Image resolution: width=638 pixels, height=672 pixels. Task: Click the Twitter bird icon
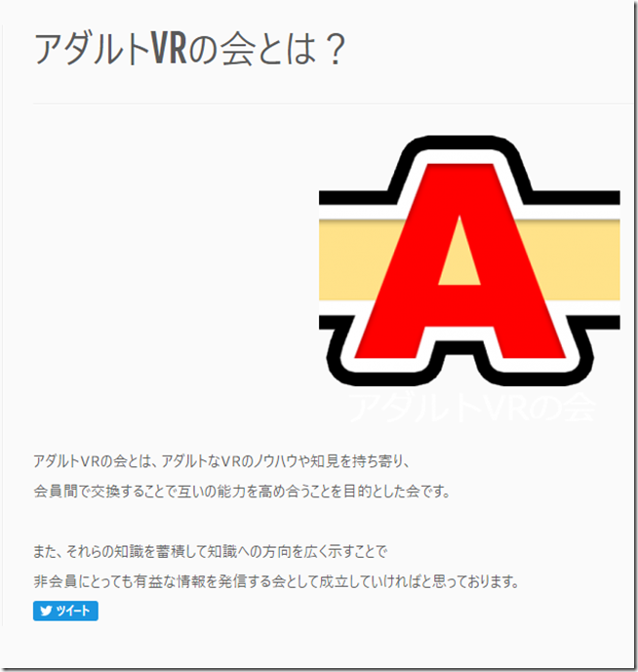coord(46,611)
